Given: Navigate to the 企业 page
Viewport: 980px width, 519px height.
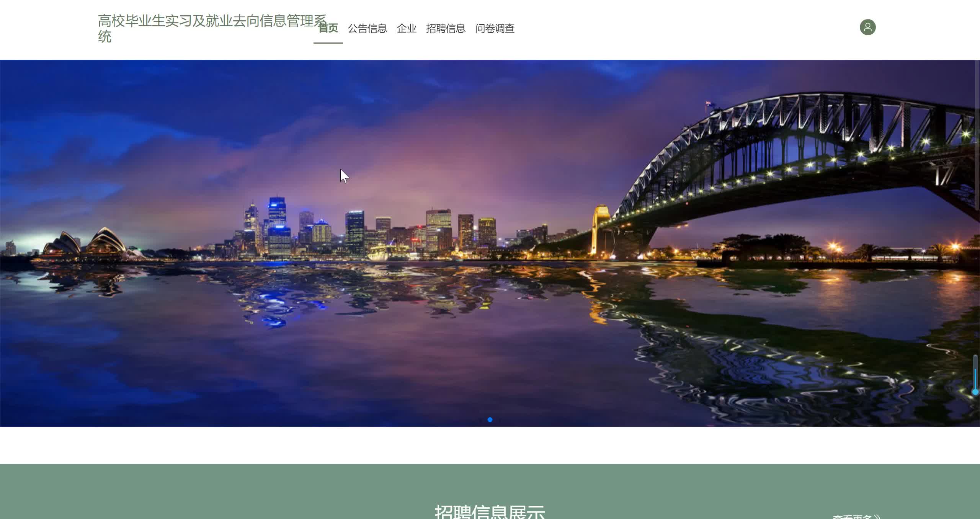Looking at the screenshot, I should point(406,28).
